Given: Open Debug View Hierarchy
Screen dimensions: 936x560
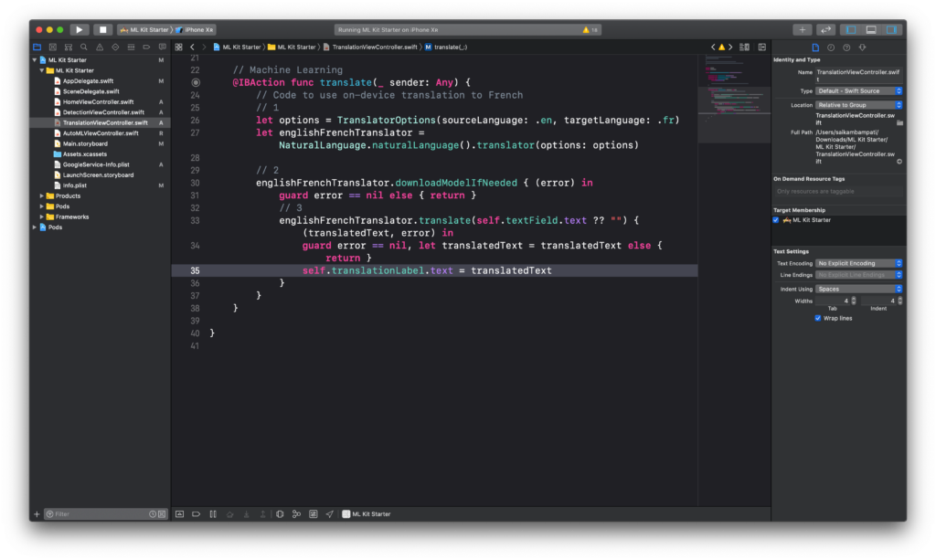Looking at the screenshot, I should click(280, 514).
